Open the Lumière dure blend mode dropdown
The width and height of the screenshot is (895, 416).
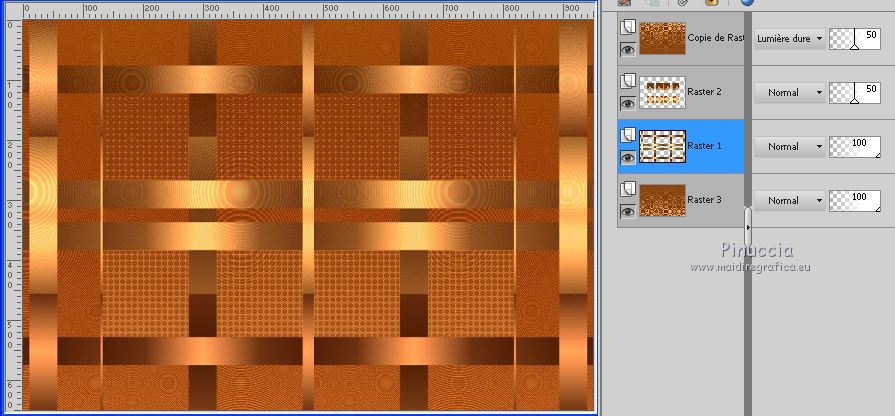click(x=790, y=39)
